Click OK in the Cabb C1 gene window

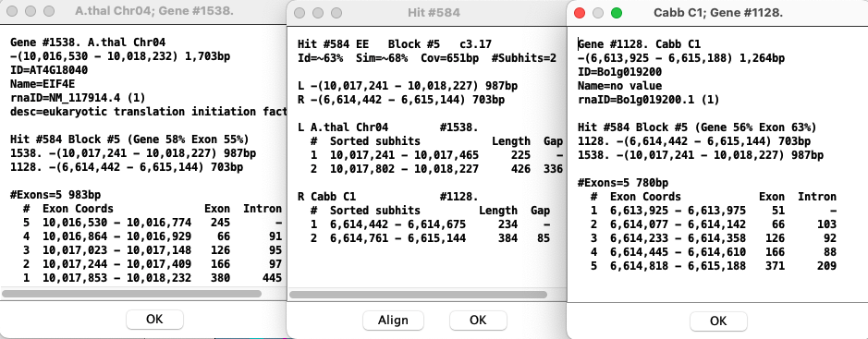click(718, 321)
